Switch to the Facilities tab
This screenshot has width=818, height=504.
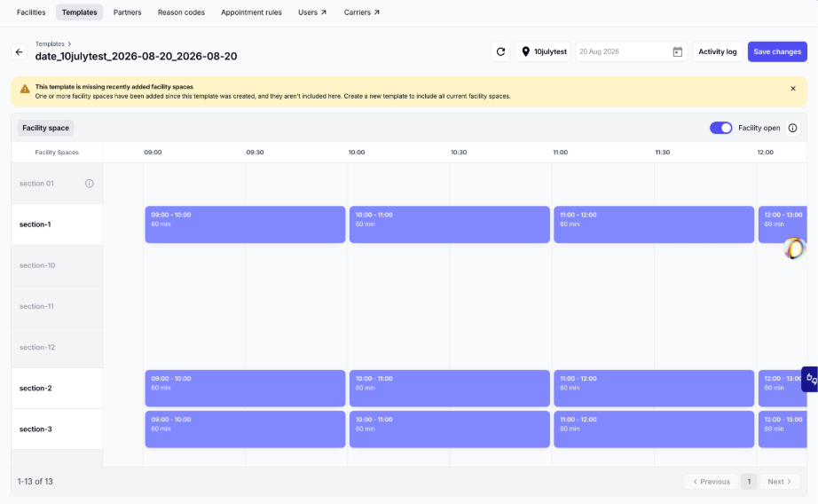31,12
